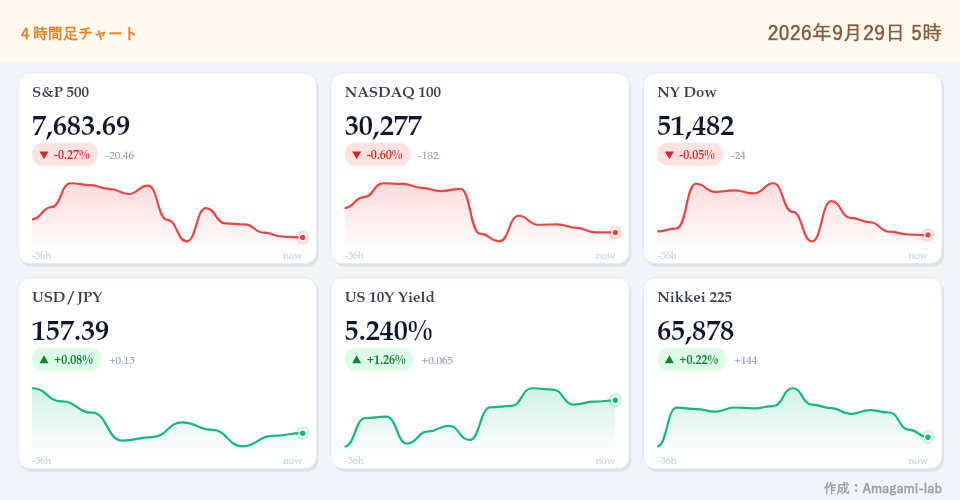
Task: Click the -36h label under S&P 500 chart
Action: click(42, 255)
